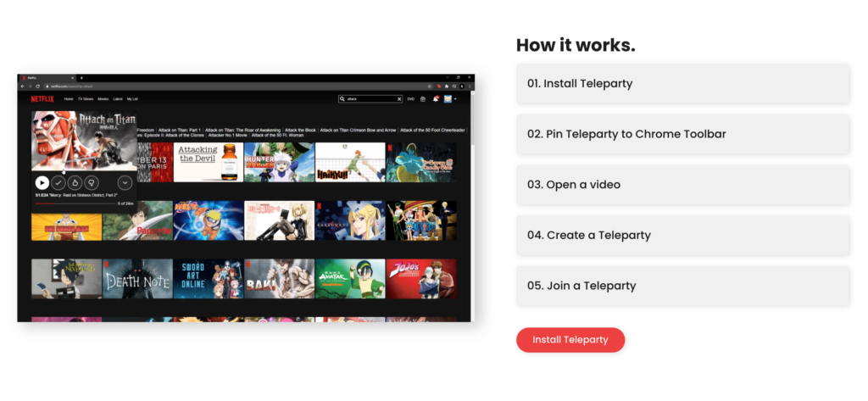The height and width of the screenshot is (401, 868).
Task: Click the Netflix gift icon
Action: coord(423,99)
